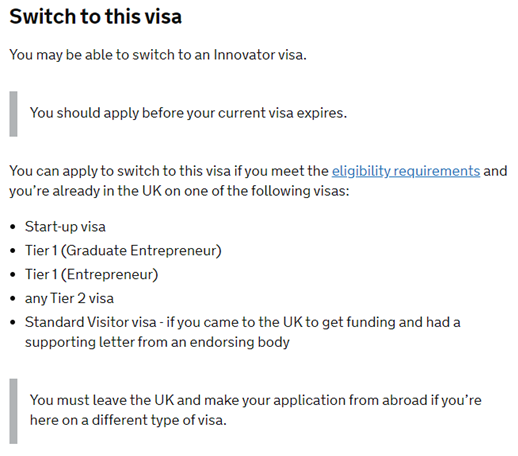This screenshot has height=456, width=518.
Task: Click 'Tier 1 (Graduate Entrepreneur)' list item
Action: [x=123, y=251]
